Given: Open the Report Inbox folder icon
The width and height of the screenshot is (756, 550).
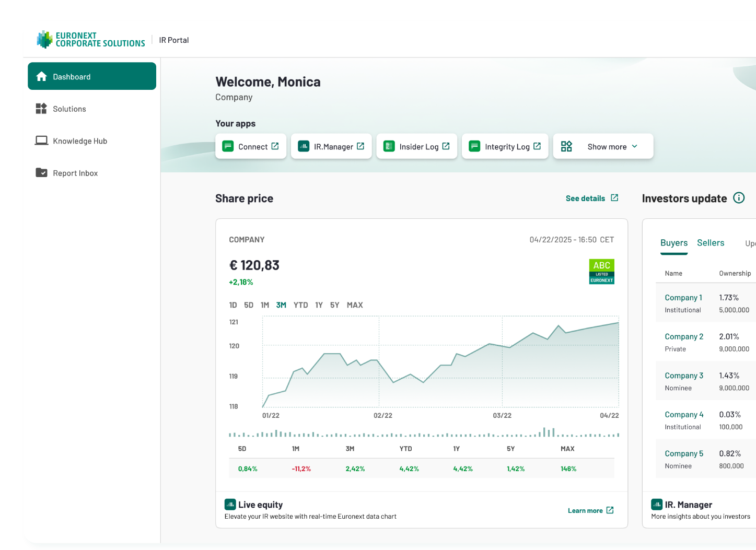Looking at the screenshot, I should [41, 172].
